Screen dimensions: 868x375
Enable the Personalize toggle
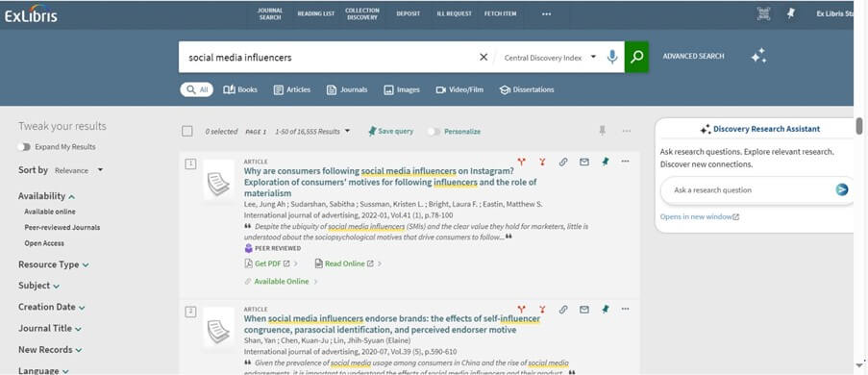434,132
